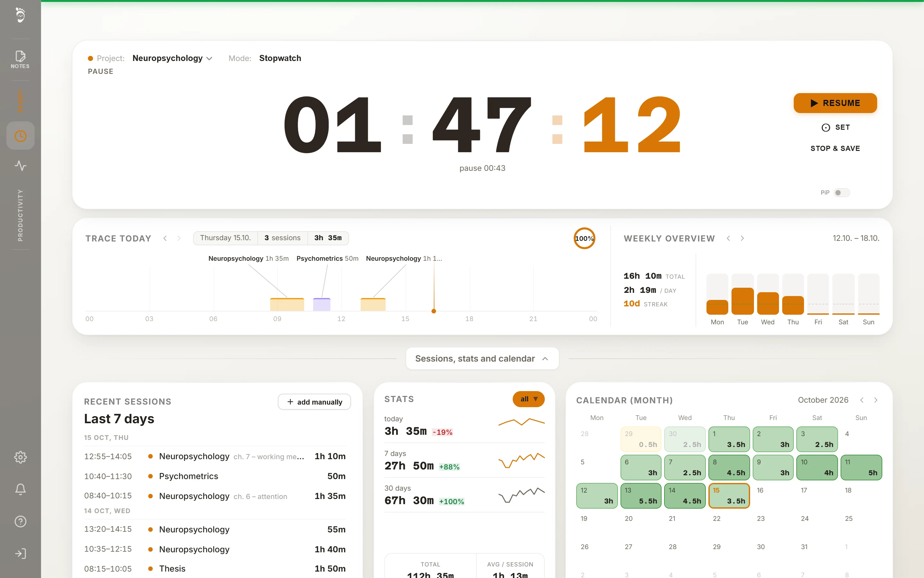Show next week in Weekly Overview
Screen dimensions: 924x578
pos(742,238)
